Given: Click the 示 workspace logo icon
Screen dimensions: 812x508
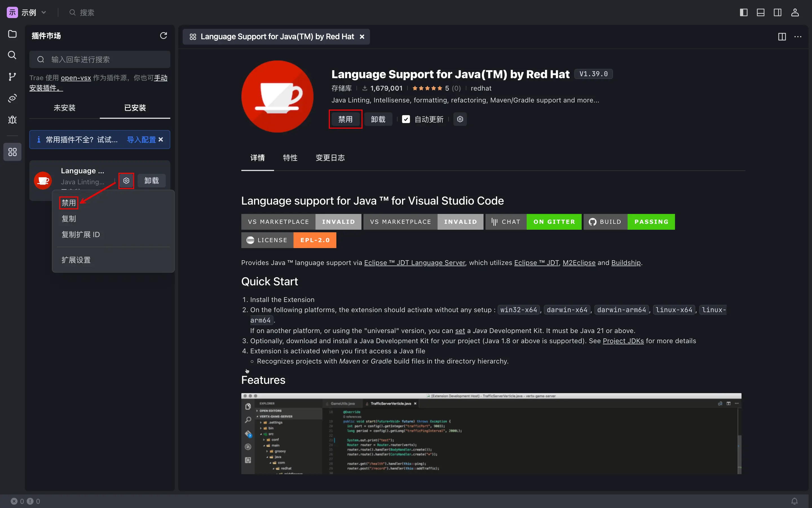Looking at the screenshot, I should [x=12, y=12].
